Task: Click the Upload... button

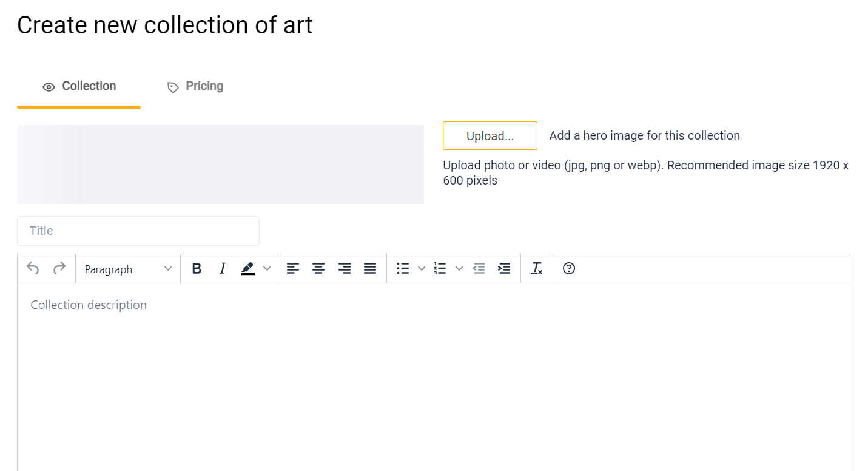Action: pyautogui.click(x=490, y=135)
